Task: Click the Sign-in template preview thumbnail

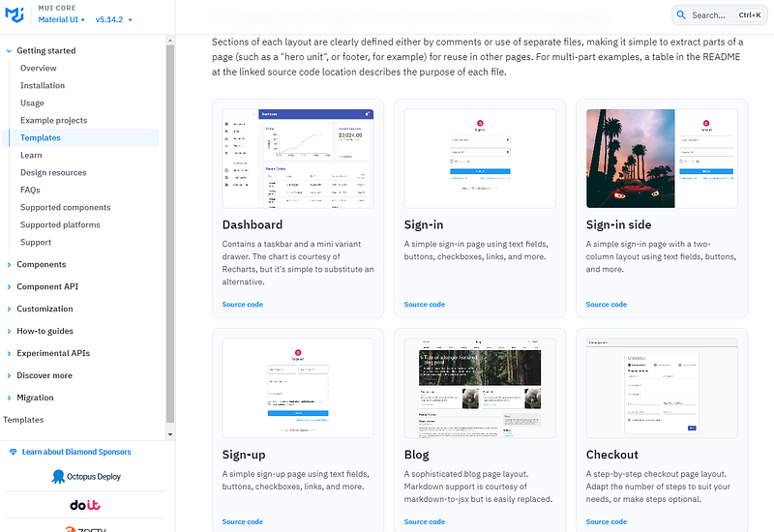Action: point(480,159)
